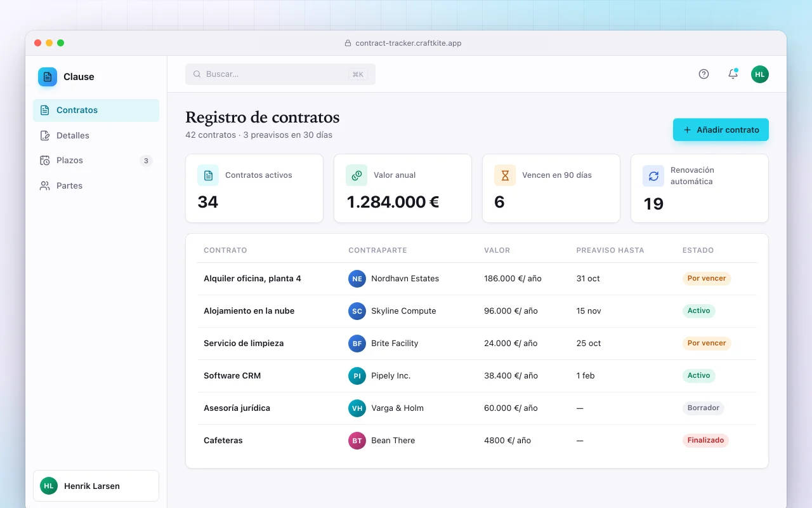Open the notifications bell
Viewport: 812px width, 508px height.
pos(733,74)
